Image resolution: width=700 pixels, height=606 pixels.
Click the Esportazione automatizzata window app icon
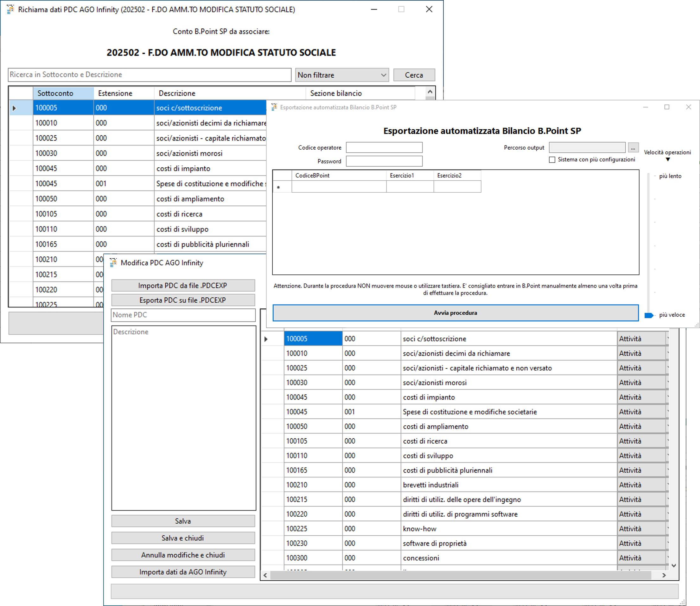(x=274, y=107)
